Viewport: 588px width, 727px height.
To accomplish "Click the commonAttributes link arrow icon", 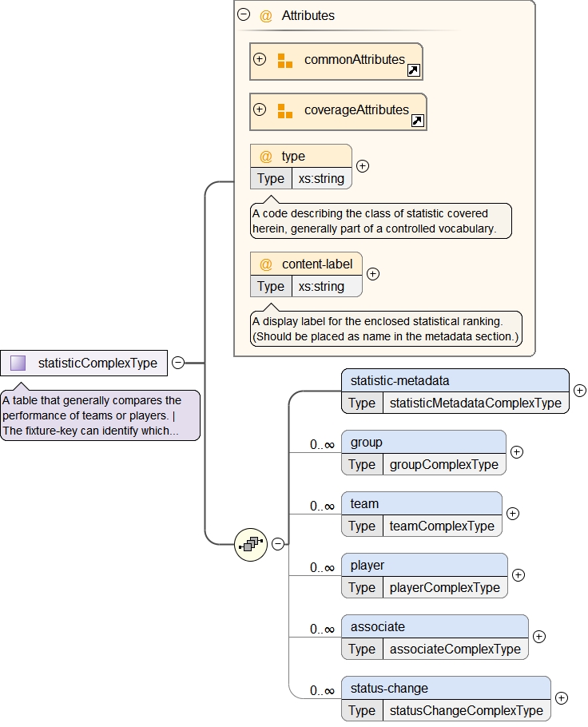I will (413, 70).
